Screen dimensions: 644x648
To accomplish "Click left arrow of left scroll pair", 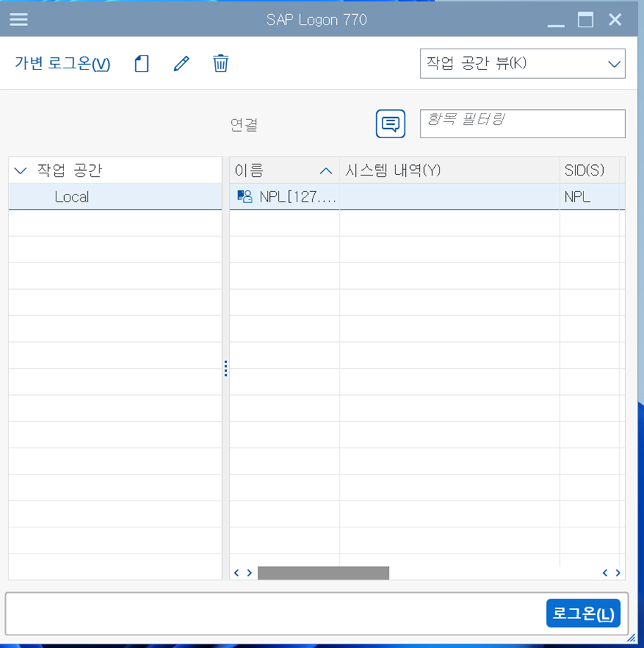I will (236, 573).
